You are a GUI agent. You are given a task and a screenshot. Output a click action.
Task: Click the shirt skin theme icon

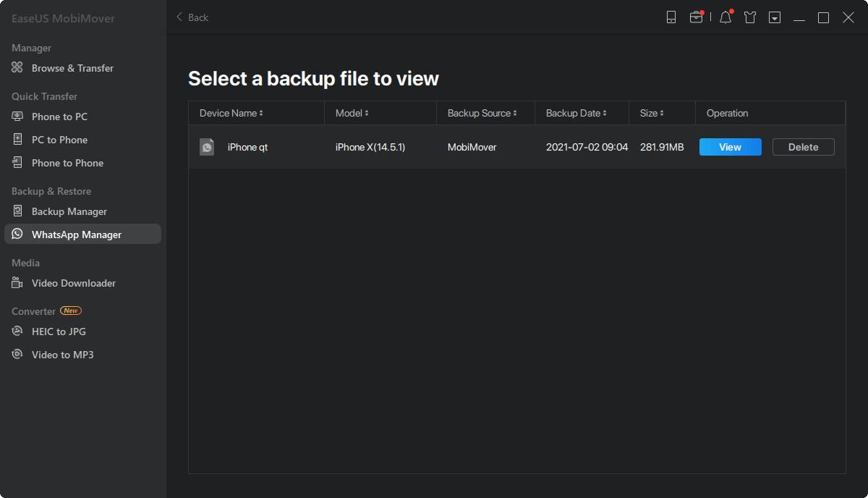coord(750,17)
